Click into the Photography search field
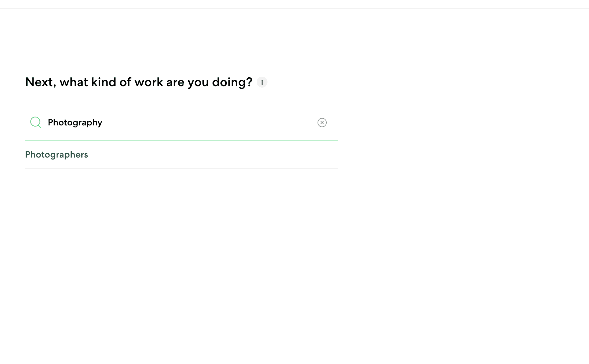 click(x=181, y=123)
